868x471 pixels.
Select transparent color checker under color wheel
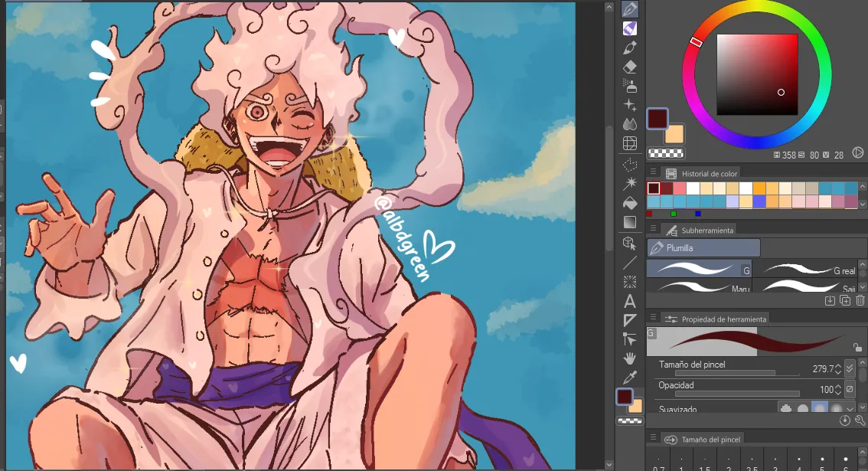(666, 153)
